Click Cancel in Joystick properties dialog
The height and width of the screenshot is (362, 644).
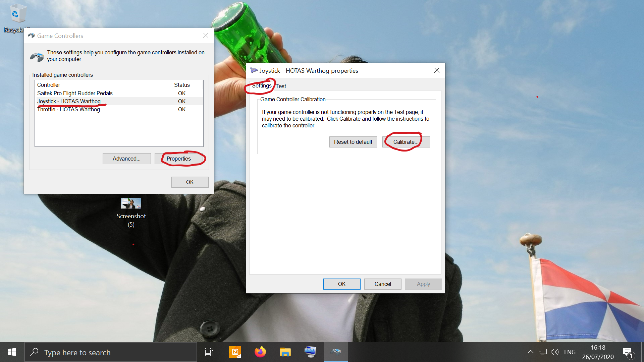[x=383, y=284]
